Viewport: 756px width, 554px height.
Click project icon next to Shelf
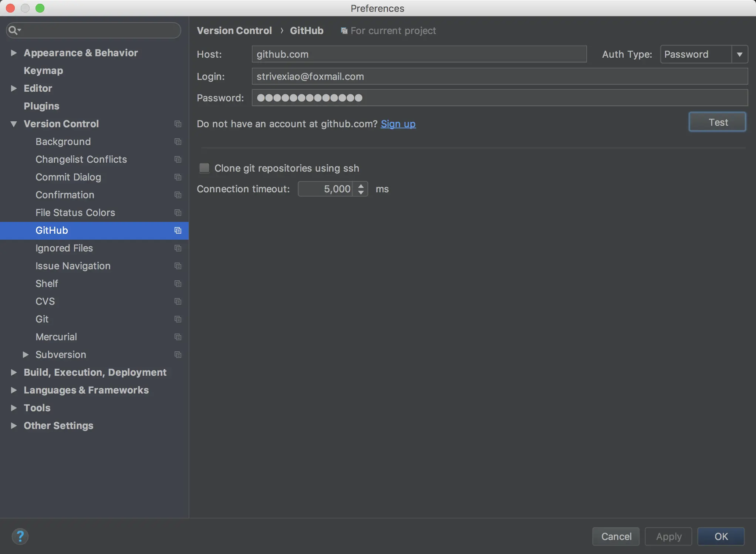pos(178,284)
